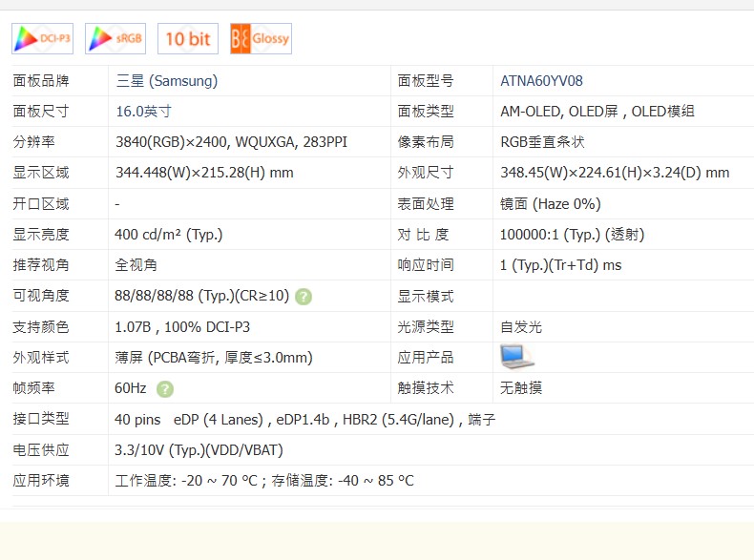This screenshot has height=560, width=754.
Task: Open the ATNA60YV08 panel model link
Action: [541, 81]
